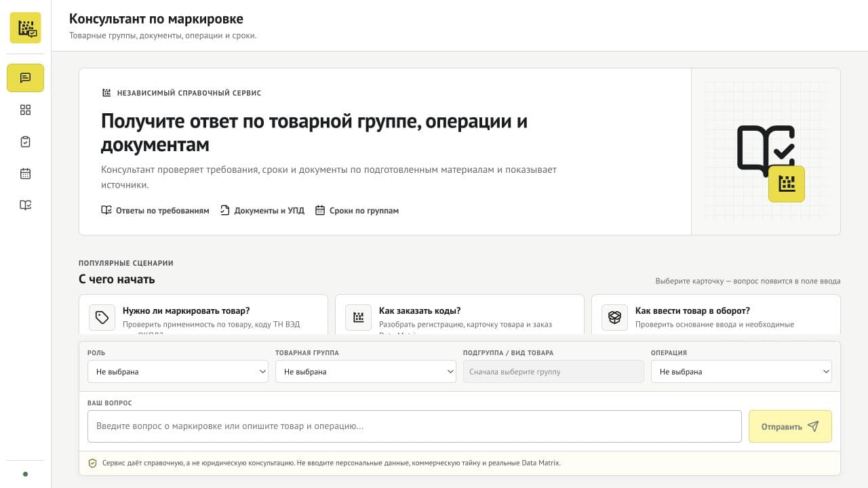
Task: Click the large book illustration in banner
Action: (x=765, y=150)
